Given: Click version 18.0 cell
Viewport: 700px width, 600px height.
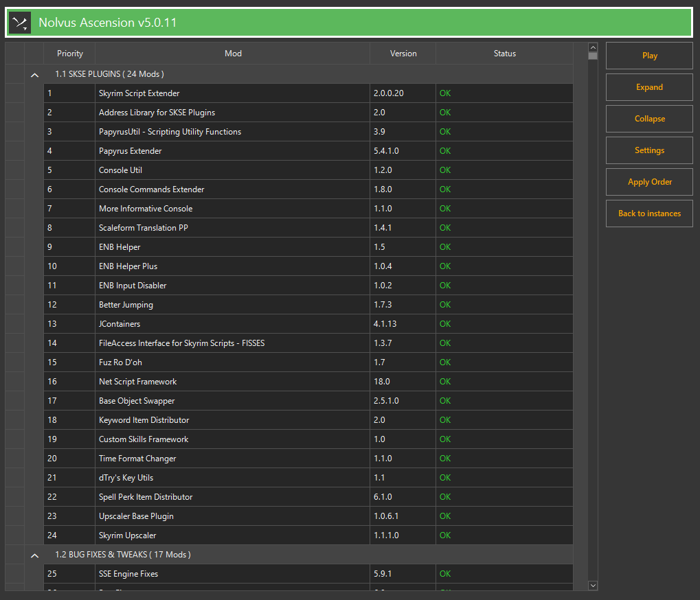Looking at the screenshot, I should pyautogui.click(x=403, y=382).
